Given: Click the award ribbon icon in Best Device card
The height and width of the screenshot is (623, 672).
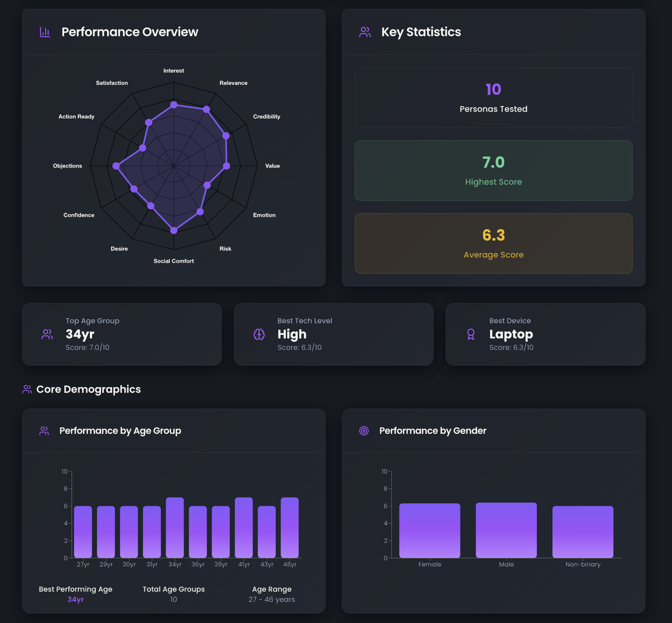Looking at the screenshot, I should [x=471, y=335].
